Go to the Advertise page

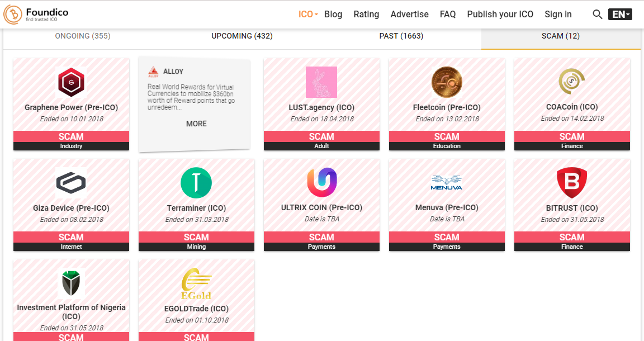[x=409, y=15]
